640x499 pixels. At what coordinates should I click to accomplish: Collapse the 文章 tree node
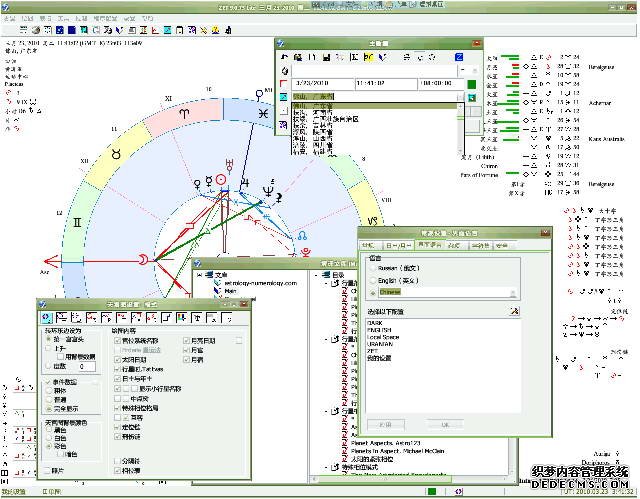200,274
